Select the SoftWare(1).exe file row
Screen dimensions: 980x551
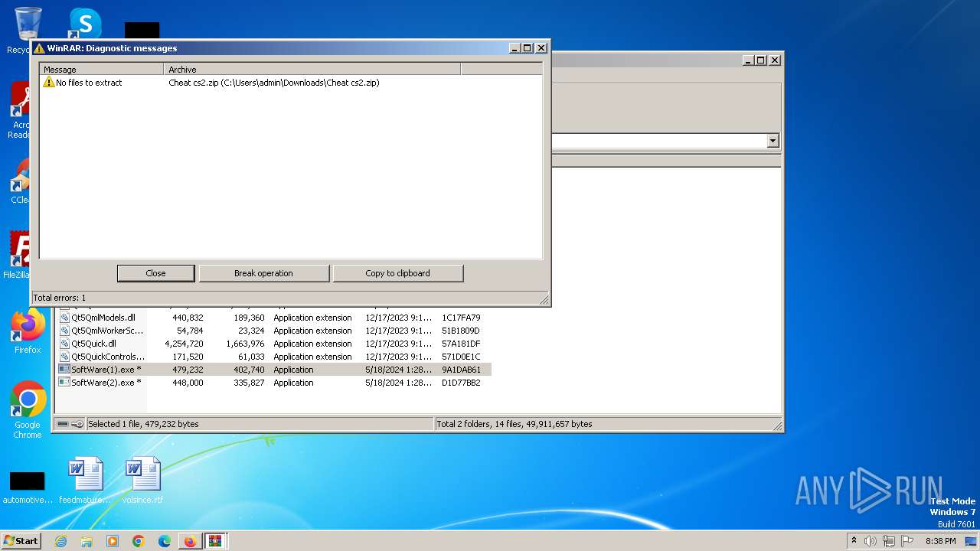pyautogui.click(x=274, y=370)
